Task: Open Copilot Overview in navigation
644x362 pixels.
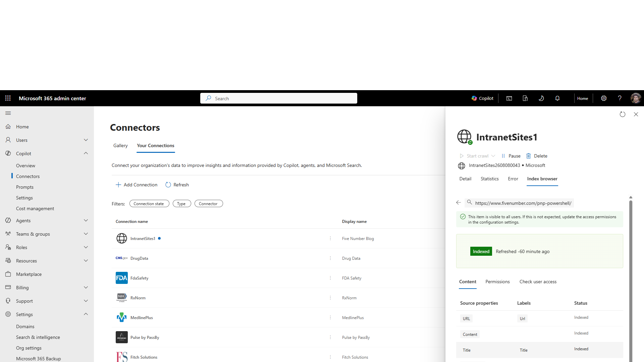Action: (x=25, y=166)
